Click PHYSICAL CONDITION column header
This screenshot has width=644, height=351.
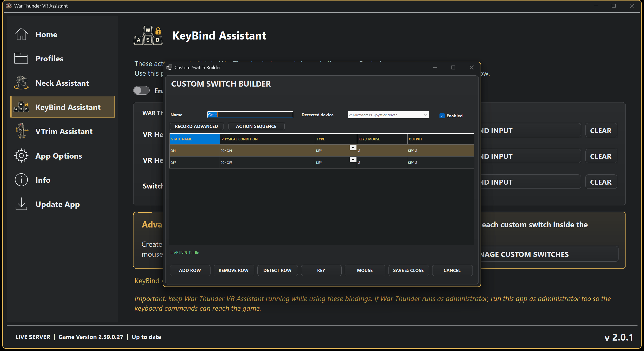[267, 139]
